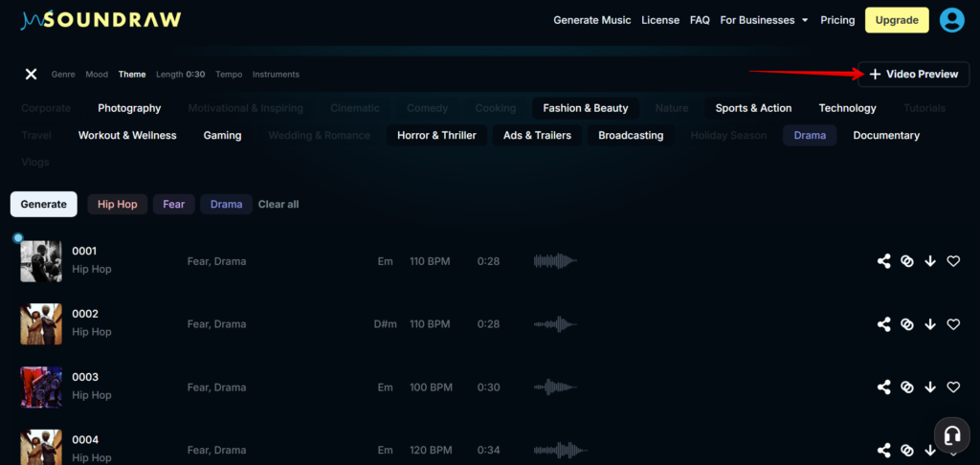Screen dimensions: 980x465
Task: Select the Gaming theme
Action: point(222,135)
